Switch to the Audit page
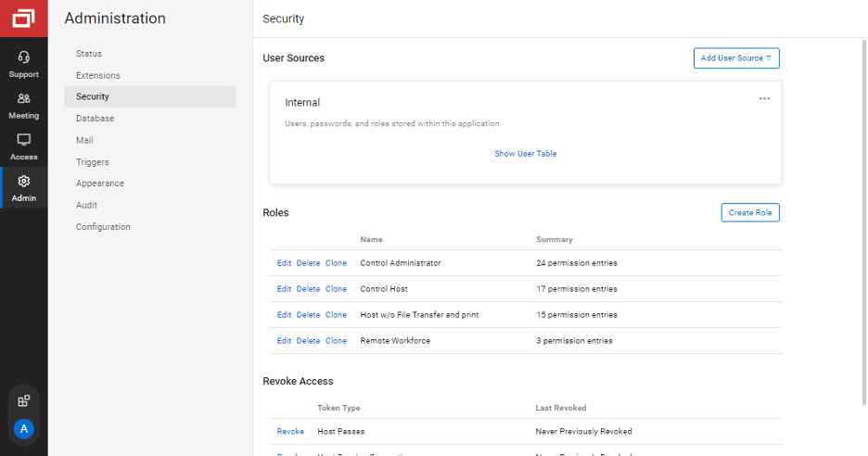Image resolution: width=868 pixels, height=456 pixels. (86, 205)
